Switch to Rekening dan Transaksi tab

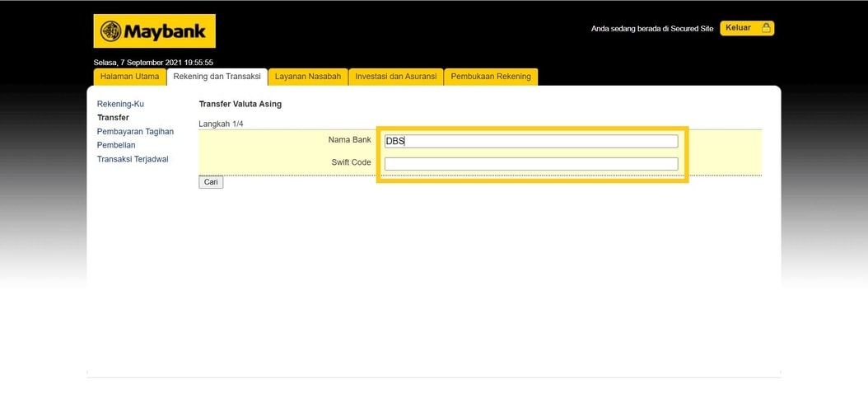217,77
